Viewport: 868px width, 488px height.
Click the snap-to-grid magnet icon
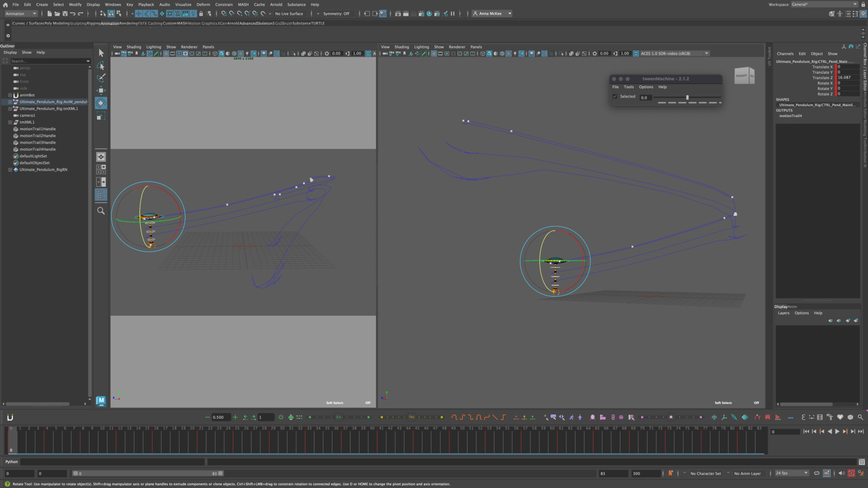224,14
